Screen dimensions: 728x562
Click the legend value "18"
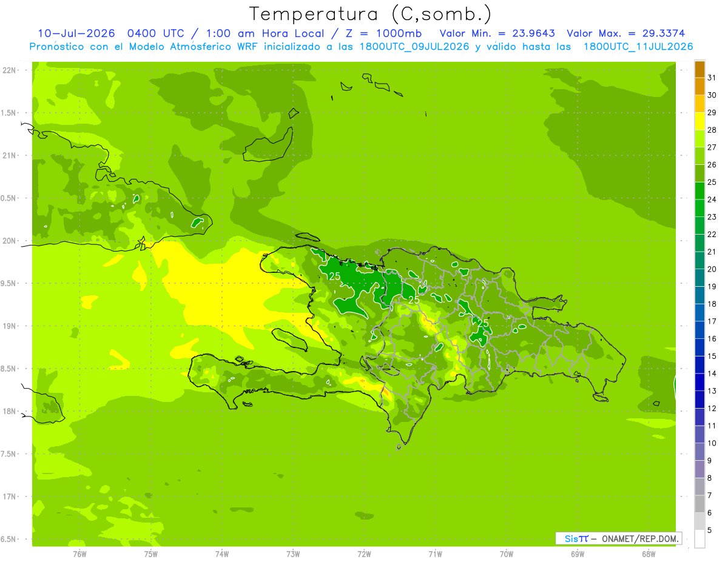[712, 304]
